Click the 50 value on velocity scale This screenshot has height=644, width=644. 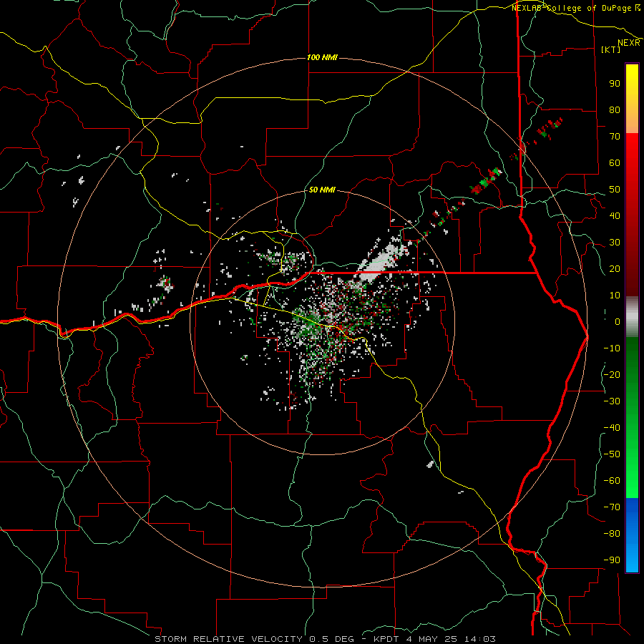(x=615, y=190)
